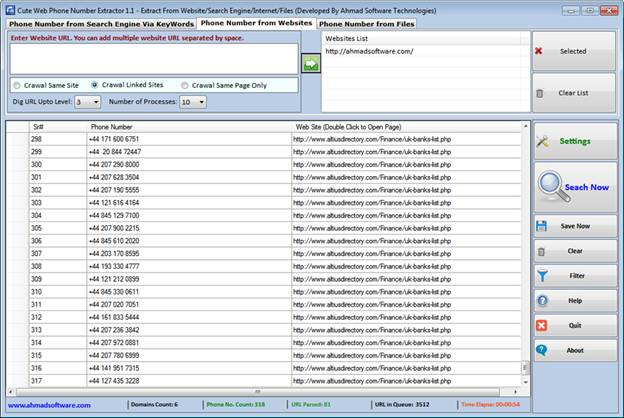Select the Crawal Linked Sites option
The image size is (624, 418).
(95, 86)
